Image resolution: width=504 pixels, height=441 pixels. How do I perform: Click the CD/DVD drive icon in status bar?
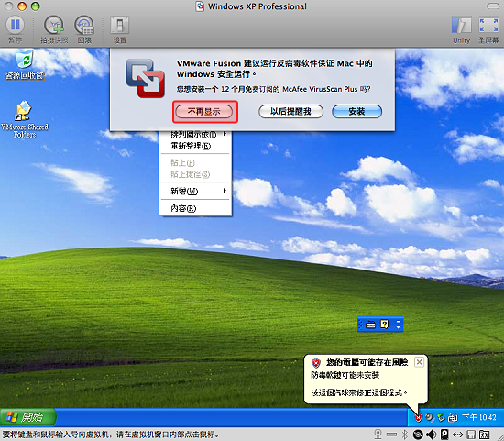[x=418, y=435]
